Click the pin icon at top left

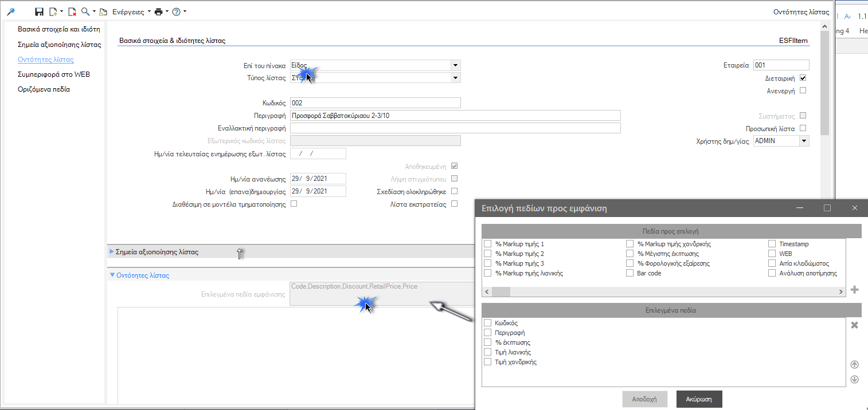11,11
